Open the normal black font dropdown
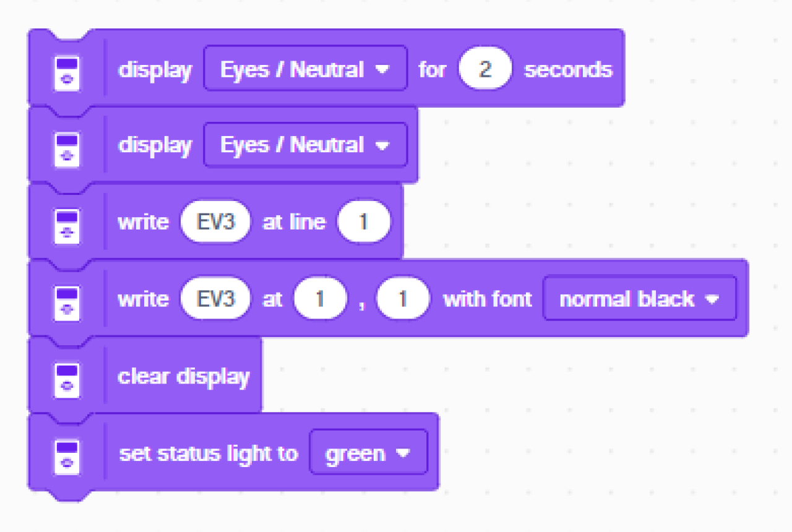 point(640,299)
